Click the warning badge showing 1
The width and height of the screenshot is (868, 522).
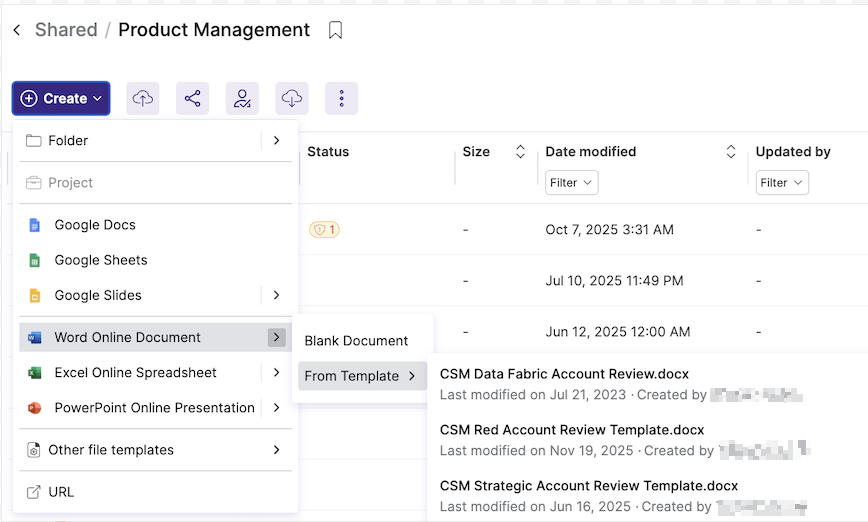click(324, 229)
